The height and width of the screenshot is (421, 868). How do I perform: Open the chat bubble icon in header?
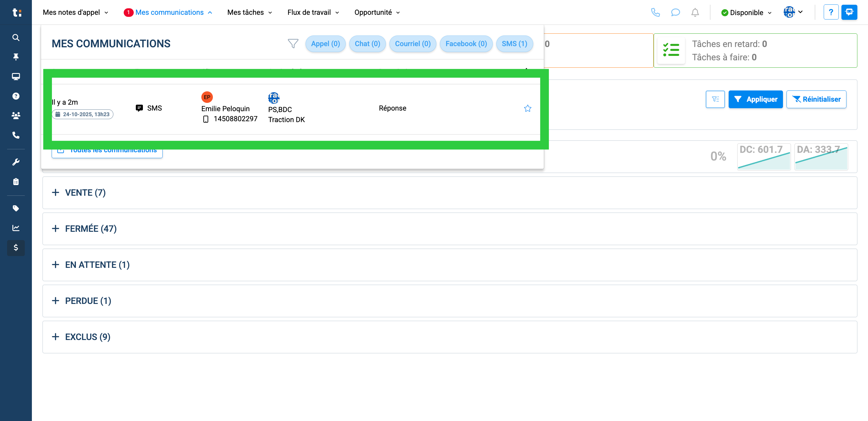tap(675, 12)
